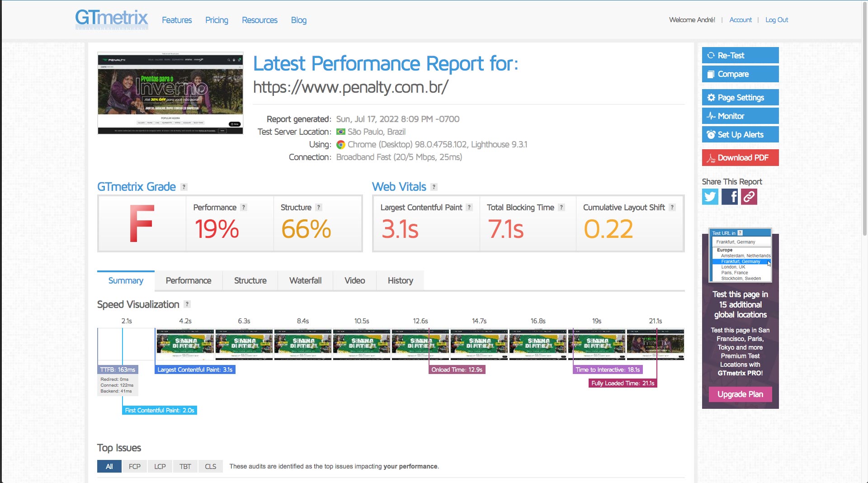Share report on Facebook icon

point(729,197)
